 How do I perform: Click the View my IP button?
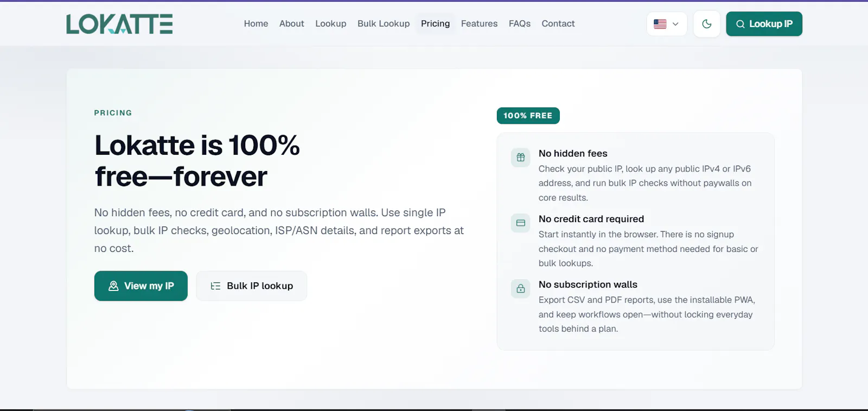pos(141,286)
